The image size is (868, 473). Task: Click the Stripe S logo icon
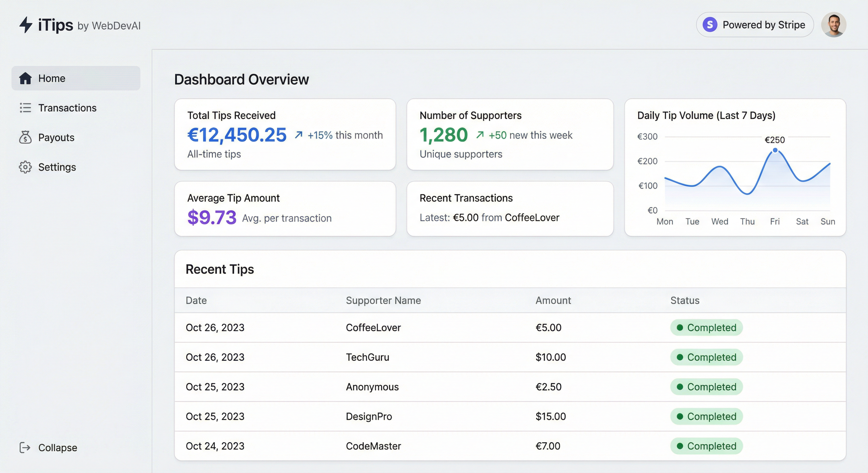[x=710, y=25]
